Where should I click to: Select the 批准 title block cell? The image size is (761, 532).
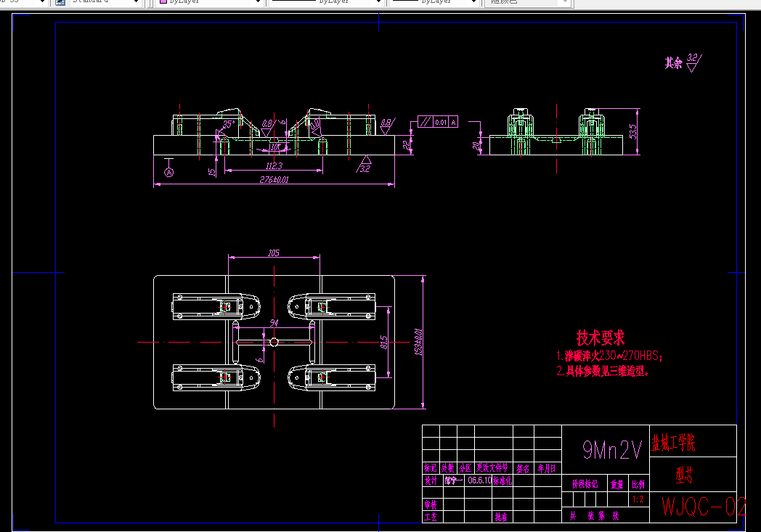[x=501, y=517]
